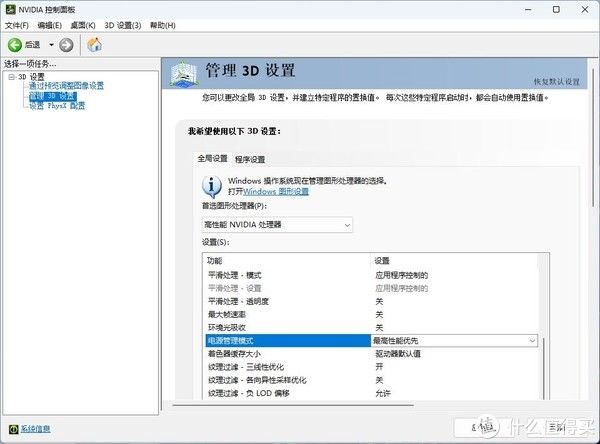Click the 设置 column header
Viewport: 600px width, 444px height.
(x=382, y=261)
